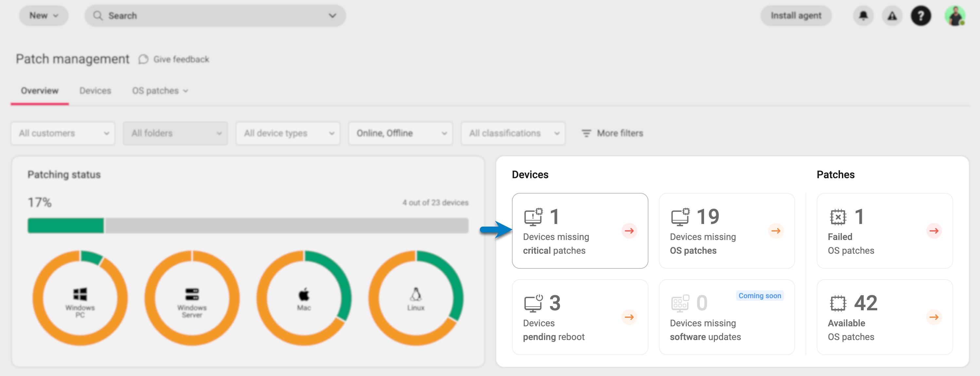The width and height of the screenshot is (980, 376).
Task: Click the 'Devices missing software updates' label
Action: (705, 330)
